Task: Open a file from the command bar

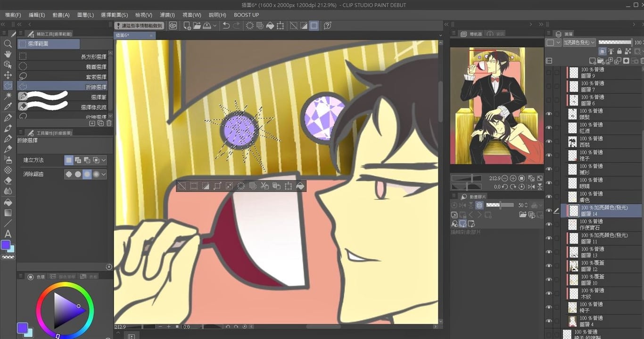Action: tap(197, 25)
